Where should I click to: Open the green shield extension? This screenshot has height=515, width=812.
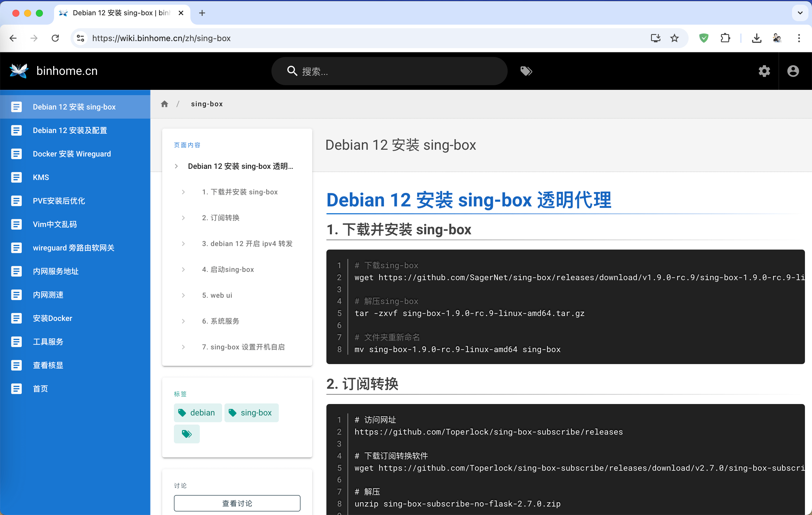click(x=704, y=38)
